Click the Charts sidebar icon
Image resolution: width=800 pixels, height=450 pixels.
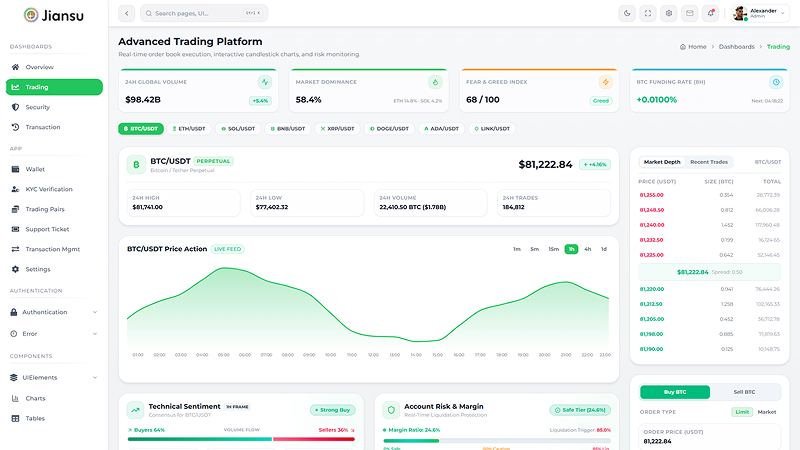15,398
